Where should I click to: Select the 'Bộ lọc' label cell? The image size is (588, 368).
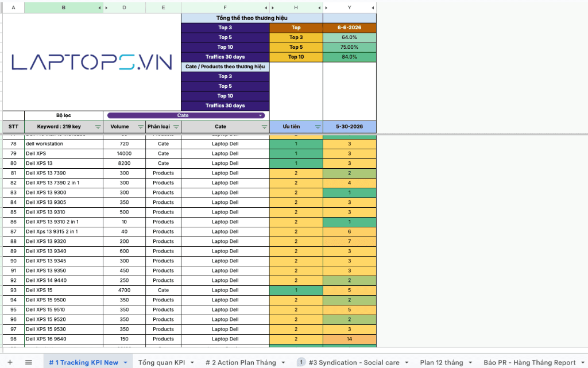[64, 115]
